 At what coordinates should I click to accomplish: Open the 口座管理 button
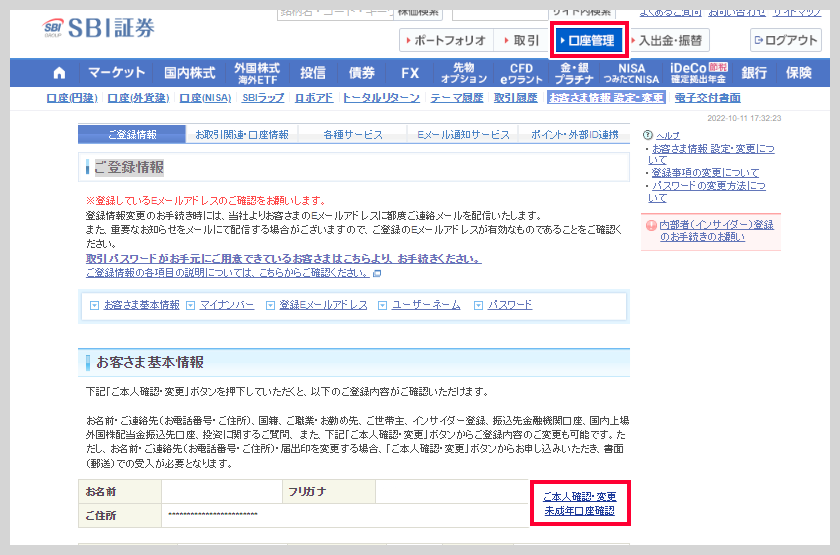point(589,40)
